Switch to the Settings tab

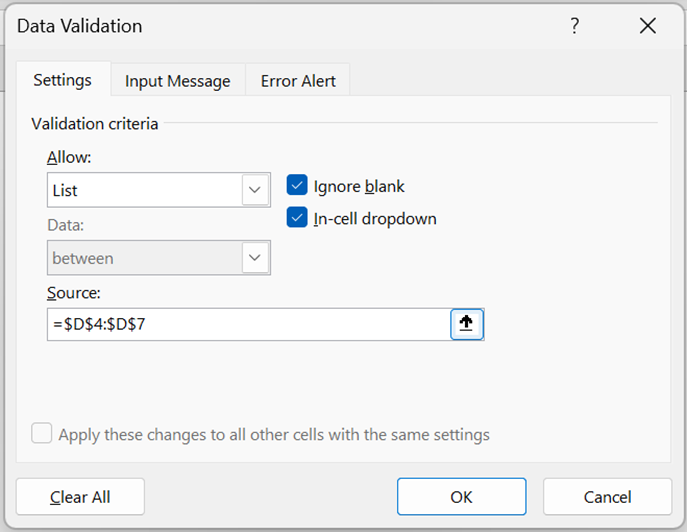click(x=62, y=80)
